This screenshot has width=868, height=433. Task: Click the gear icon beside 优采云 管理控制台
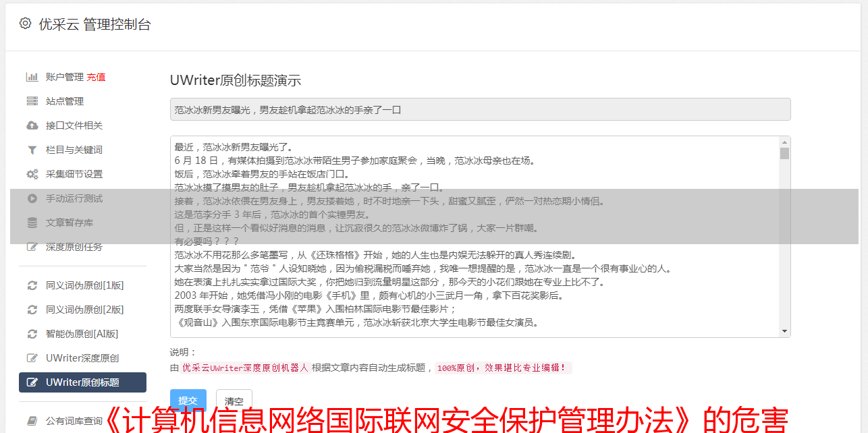point(25,24)
